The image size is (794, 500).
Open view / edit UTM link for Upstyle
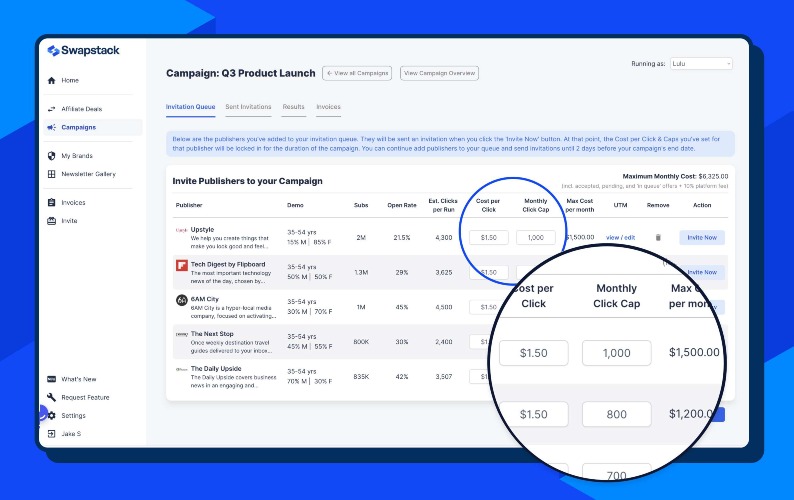(x=620, y=238)
